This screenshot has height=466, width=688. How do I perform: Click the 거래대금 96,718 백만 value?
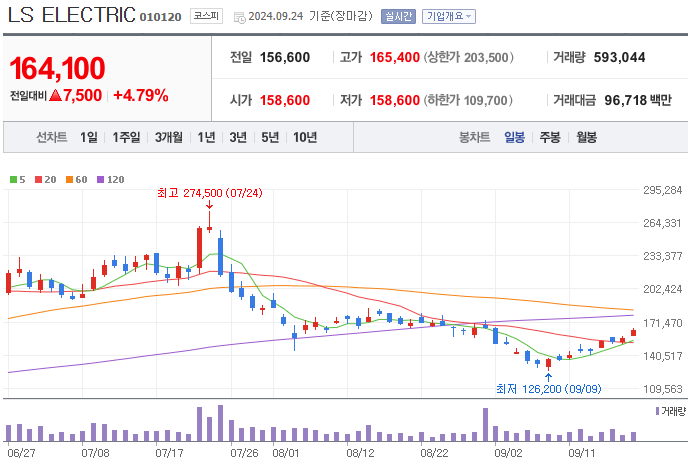pos(638,100)
